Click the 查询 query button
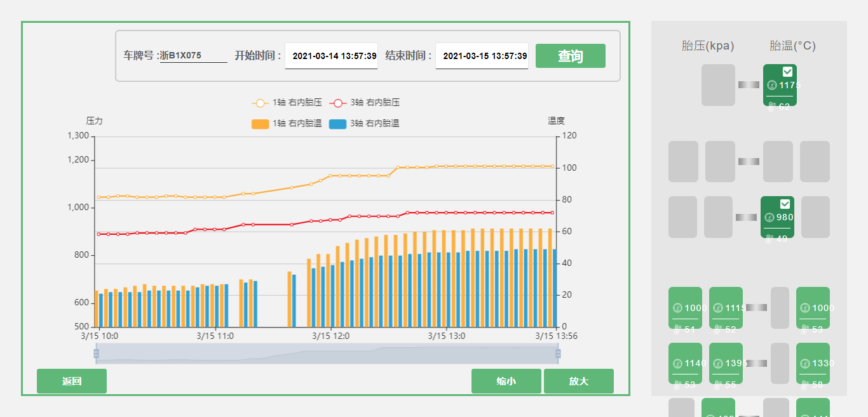868x417 pixels. 570,56
